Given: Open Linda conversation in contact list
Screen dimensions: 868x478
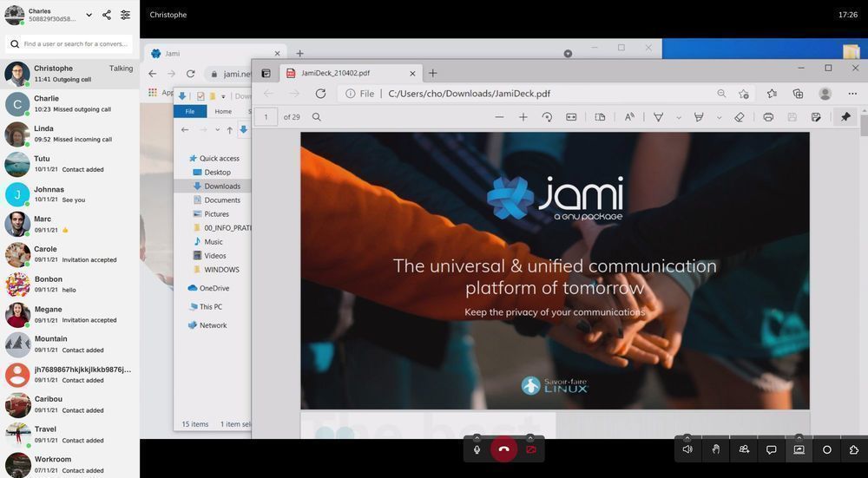Looking at the screenshot, I should pos(69,134).
